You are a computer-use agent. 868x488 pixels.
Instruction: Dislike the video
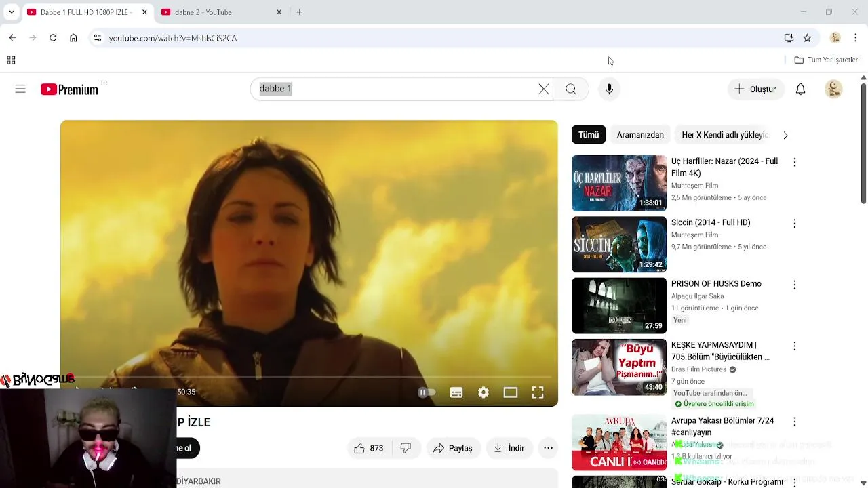pos(406,448)
